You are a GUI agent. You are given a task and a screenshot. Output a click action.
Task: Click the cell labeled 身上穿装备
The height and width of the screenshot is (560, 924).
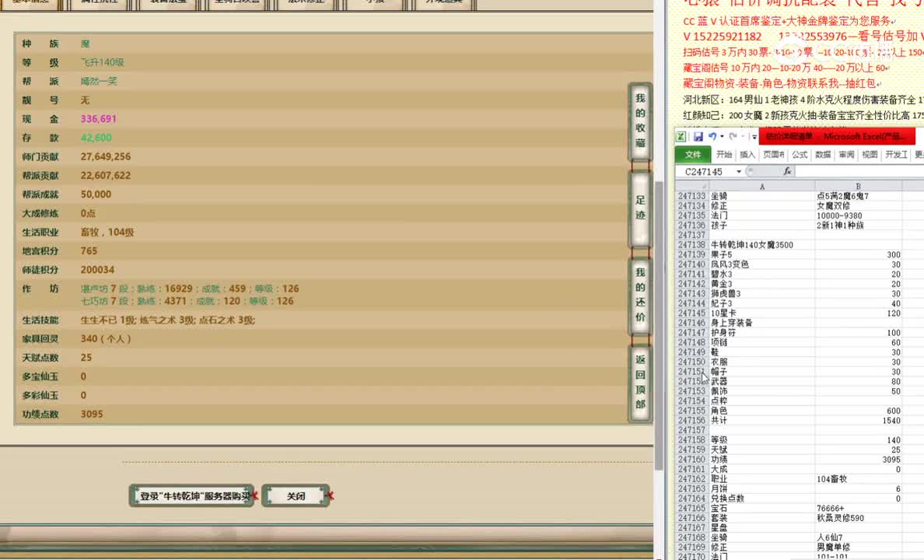click(762, 323)
